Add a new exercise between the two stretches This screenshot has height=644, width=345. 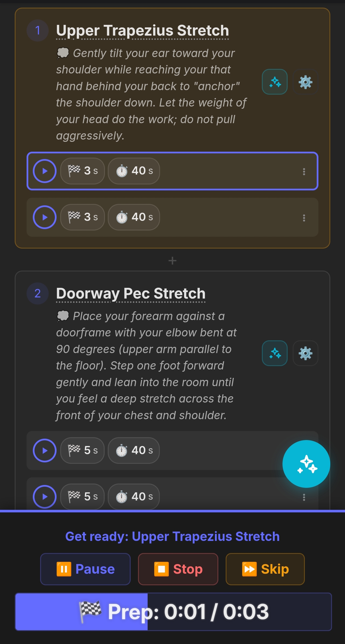click(172, 260)
